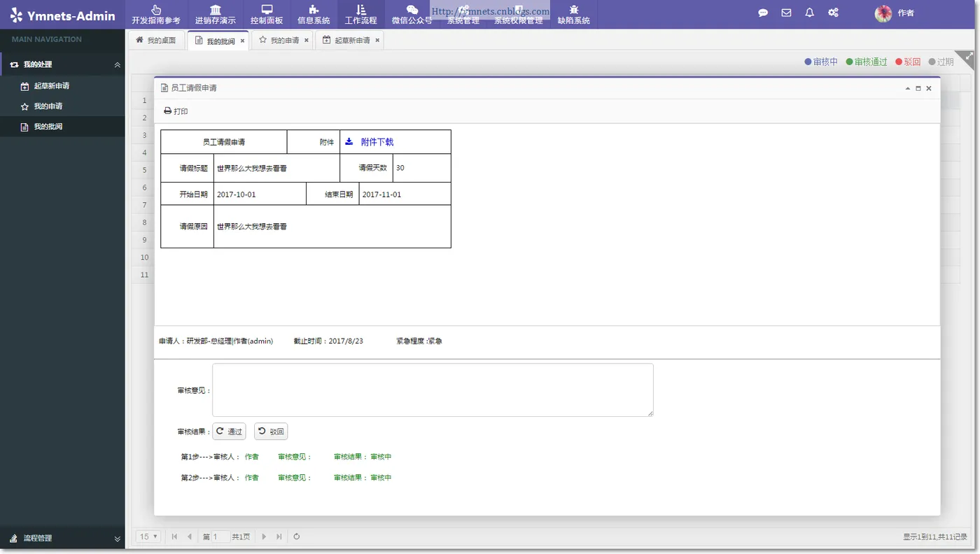Image resolution: width=980 pixels, height=554 pixels.
Task: Open the 信息系统 top menu
Action: pyautogui.click(x=314, y=15)
